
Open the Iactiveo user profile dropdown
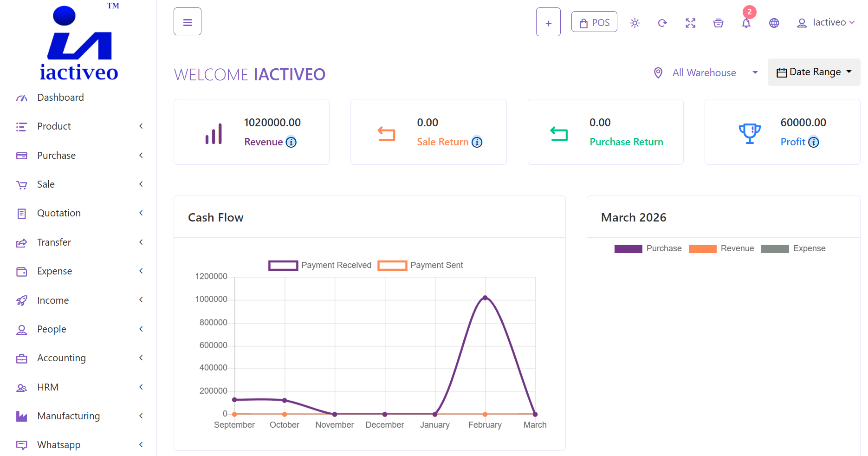tap(826, 23)
